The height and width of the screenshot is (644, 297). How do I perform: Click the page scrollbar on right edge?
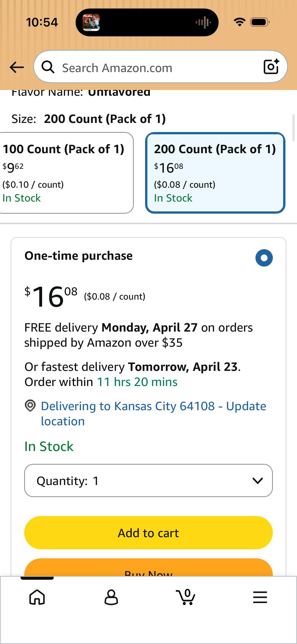pyautogui.click(x=293, y=128)
